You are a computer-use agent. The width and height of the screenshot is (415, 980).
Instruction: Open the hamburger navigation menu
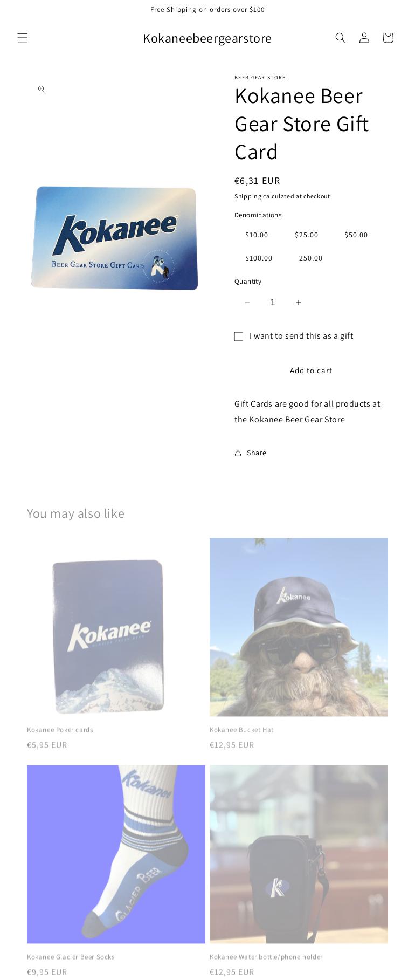(x=23, y=38)
